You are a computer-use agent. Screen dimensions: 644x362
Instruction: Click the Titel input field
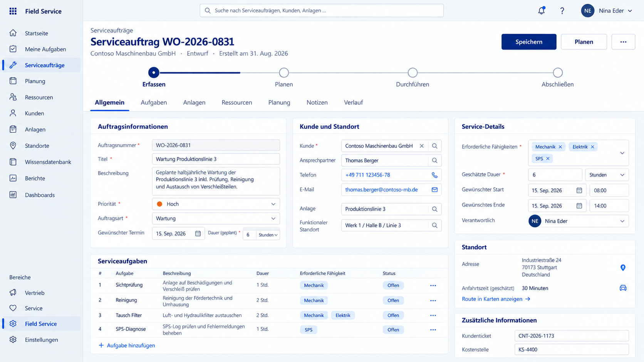coord(216,159)
